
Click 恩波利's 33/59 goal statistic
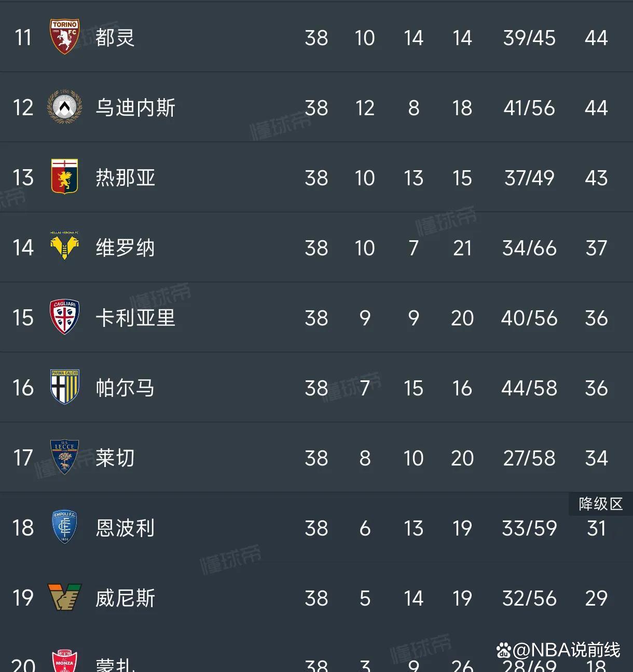click(x=529, y=528)
